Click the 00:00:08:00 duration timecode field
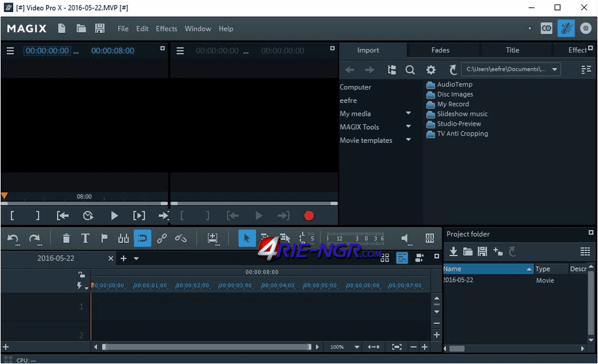The image size is (598, 364). point(112,50)
